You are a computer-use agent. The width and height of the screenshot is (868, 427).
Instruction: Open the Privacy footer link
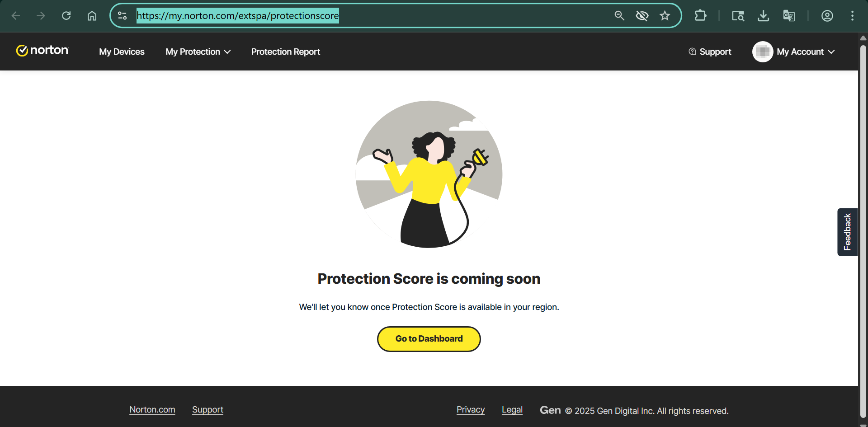pos(470,410)
